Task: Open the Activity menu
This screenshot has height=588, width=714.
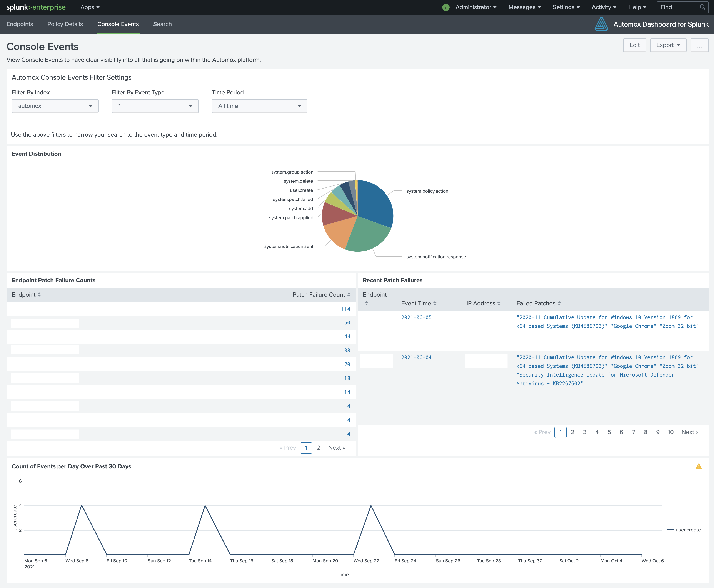Action: click(x=604, y=7)
